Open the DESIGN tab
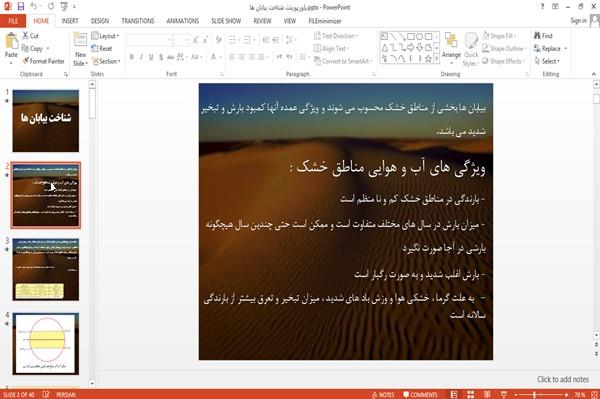Viewport: 600px width, 399px height. point(100,21)
